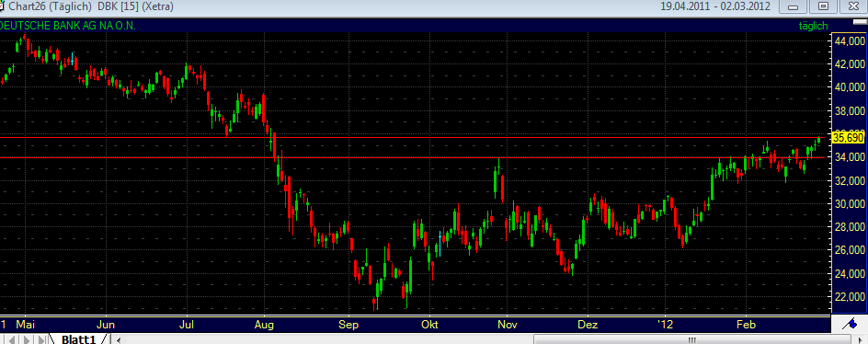Click the '12 year label on time axis

665,324
